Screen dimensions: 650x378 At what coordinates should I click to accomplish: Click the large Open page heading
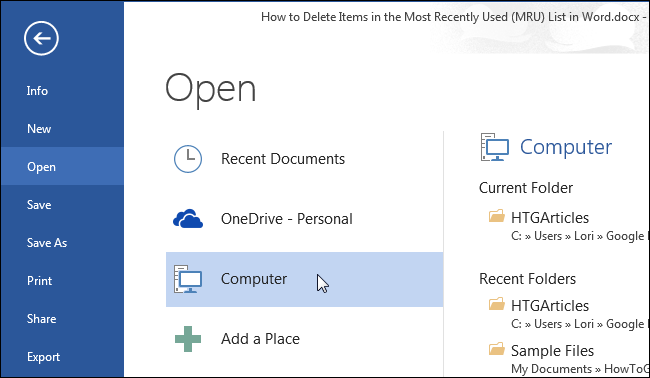pyautogui.click(x=211, y=89)
